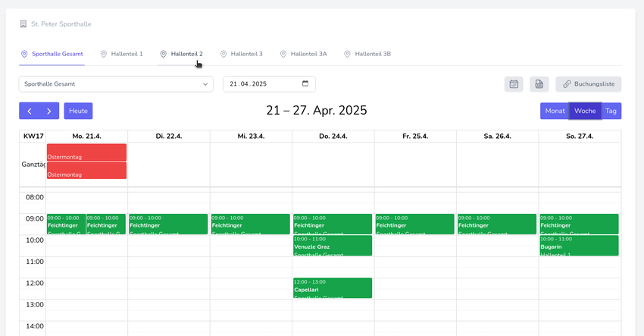
Task: Click the location pin icon for Hallenteil 1
Action: tap(104, 54)
